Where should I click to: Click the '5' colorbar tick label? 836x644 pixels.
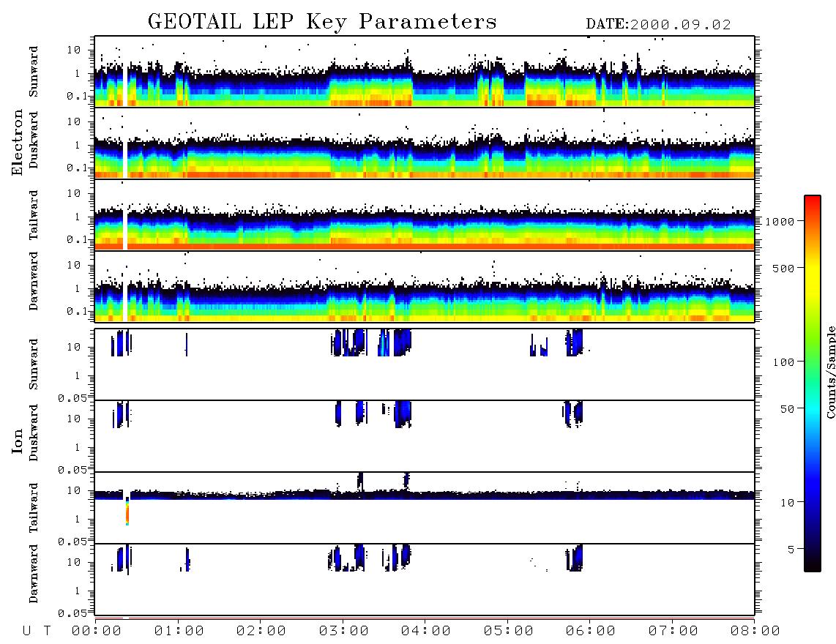click(x=791, y=549)
